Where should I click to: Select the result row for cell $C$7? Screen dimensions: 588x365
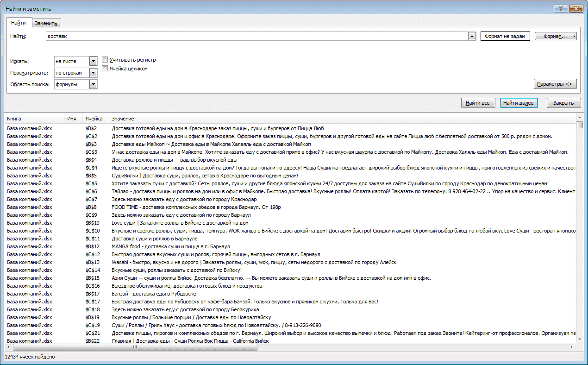click(x=290, y=199)
